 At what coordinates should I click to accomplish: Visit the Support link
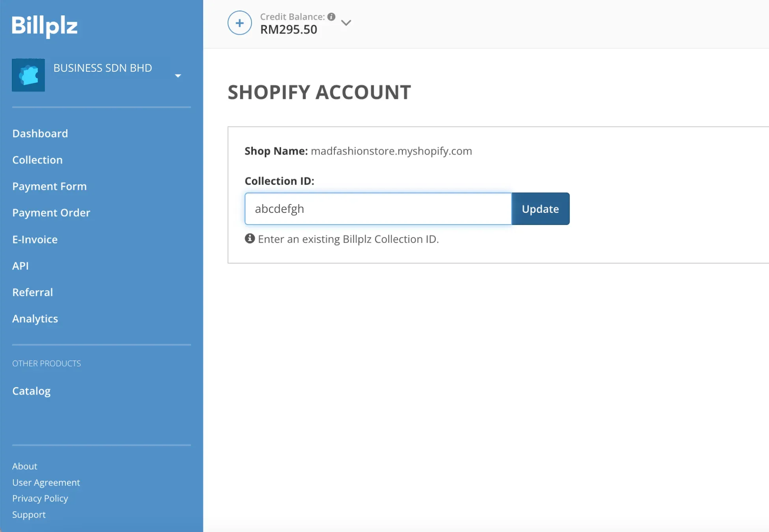click(x=29, y=515)
